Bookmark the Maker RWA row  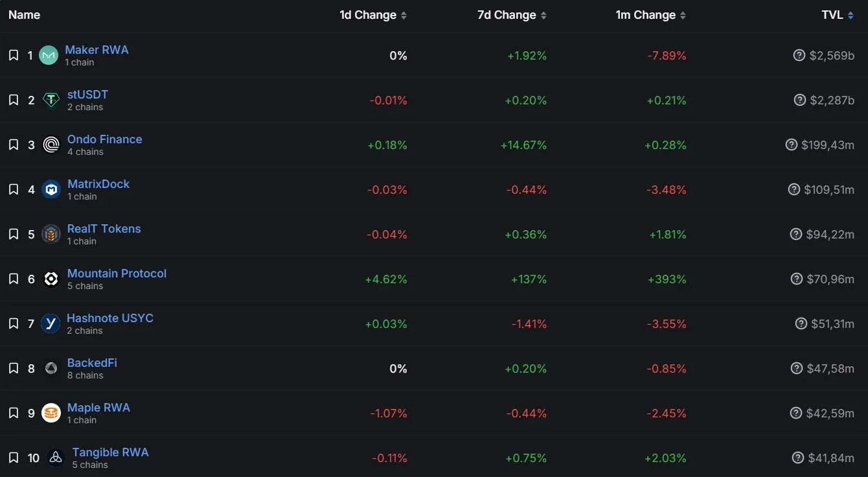(x=14, y=56)
